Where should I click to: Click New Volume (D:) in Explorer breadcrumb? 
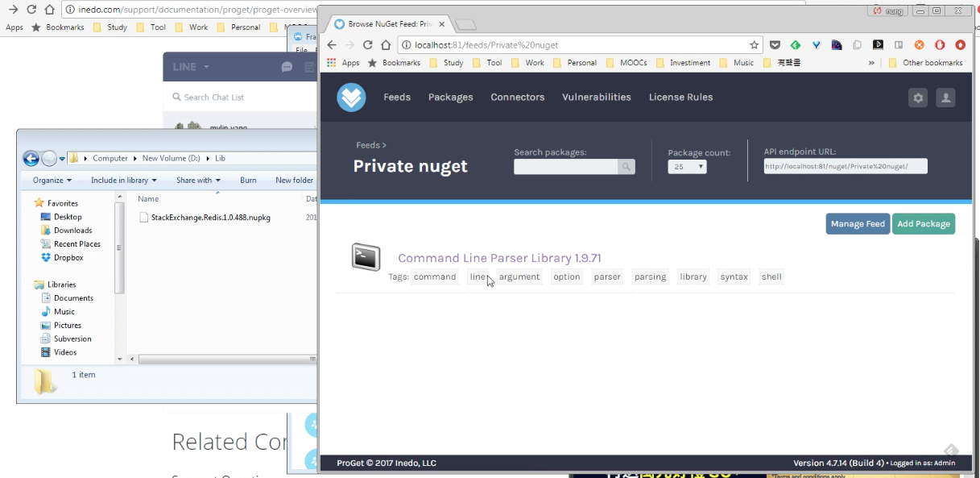(x=172, y=159)
